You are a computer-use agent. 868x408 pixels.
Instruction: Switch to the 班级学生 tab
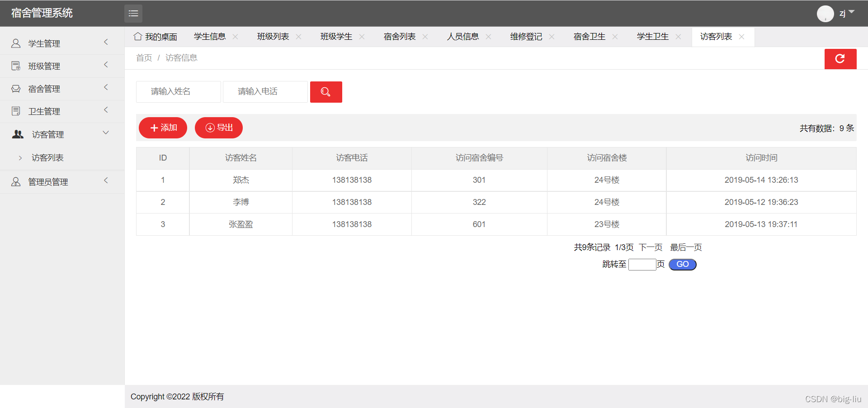[336, 37]
